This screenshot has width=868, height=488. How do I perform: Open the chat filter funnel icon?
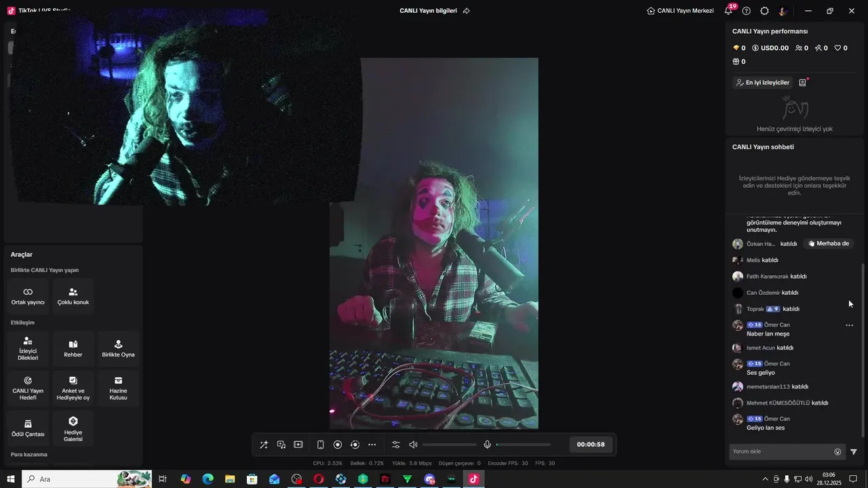tap(854, 452)
